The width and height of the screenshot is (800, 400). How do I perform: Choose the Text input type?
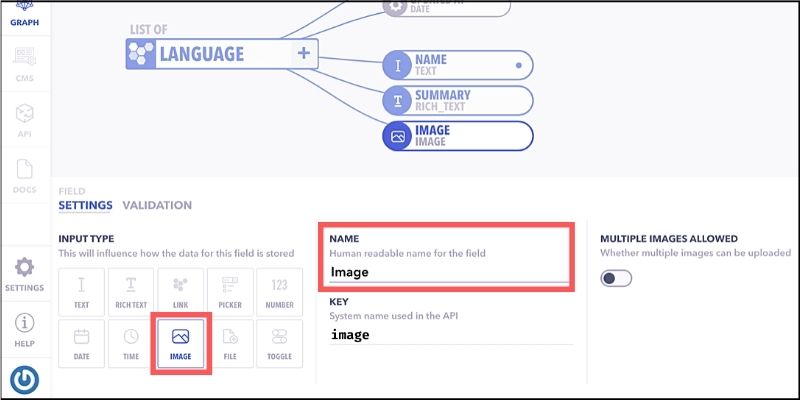click(82, 292)
